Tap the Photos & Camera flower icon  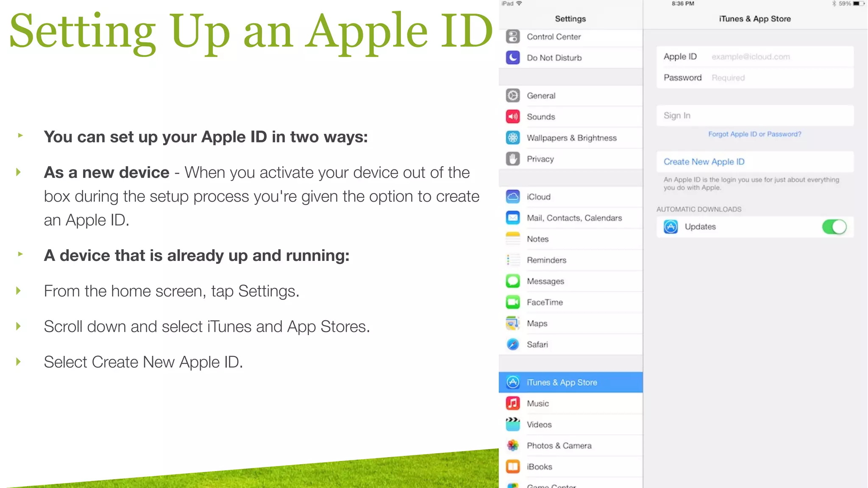pos(513,445)
